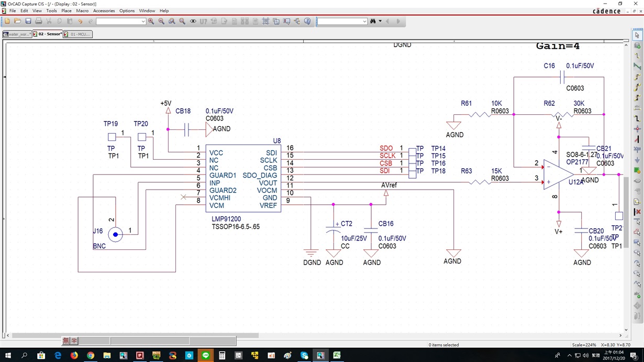
Task: Switch to the 01 - MCU tab
Action: [77, 34]
